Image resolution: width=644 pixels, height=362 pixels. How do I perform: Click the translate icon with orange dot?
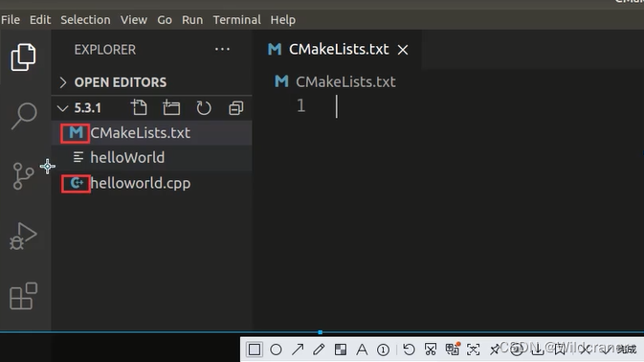(x=453, y=349)
